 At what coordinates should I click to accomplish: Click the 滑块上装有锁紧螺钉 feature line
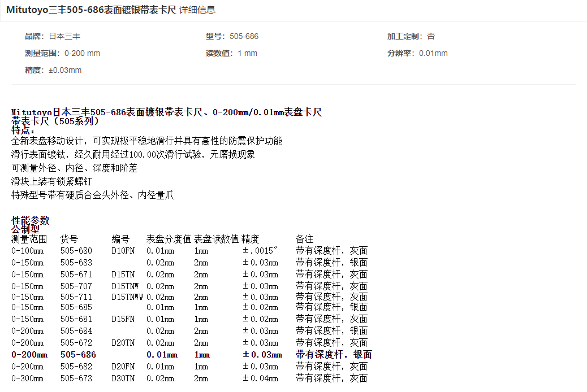tap(51, 181)
